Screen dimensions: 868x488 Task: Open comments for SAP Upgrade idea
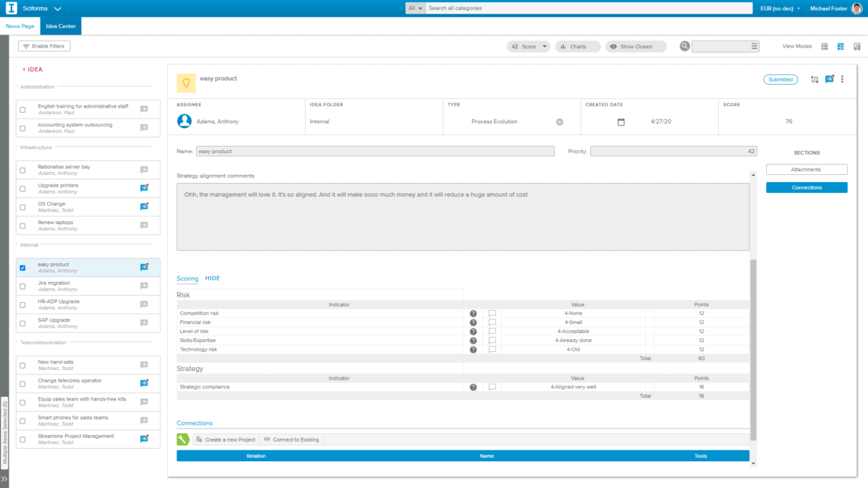click(x=144, y=322)
